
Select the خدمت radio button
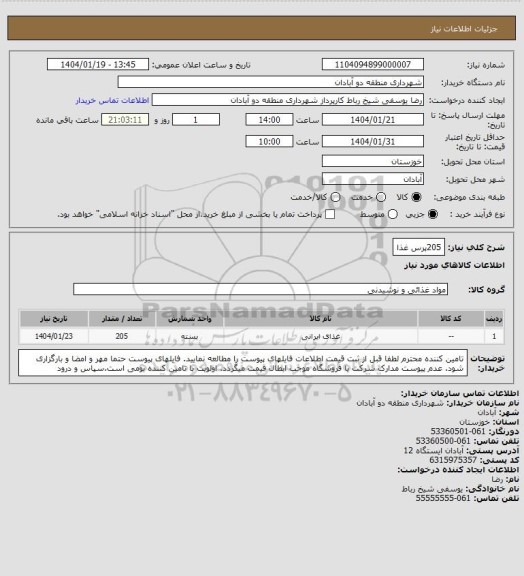tap(381, 197)
